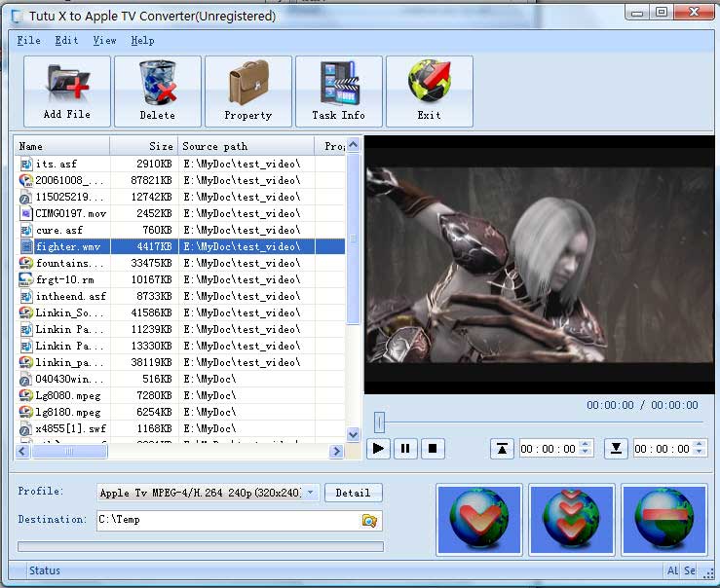Sort the list by Name column
The width and height of the screenshot is (720, 588).
(x=62, y=146)
